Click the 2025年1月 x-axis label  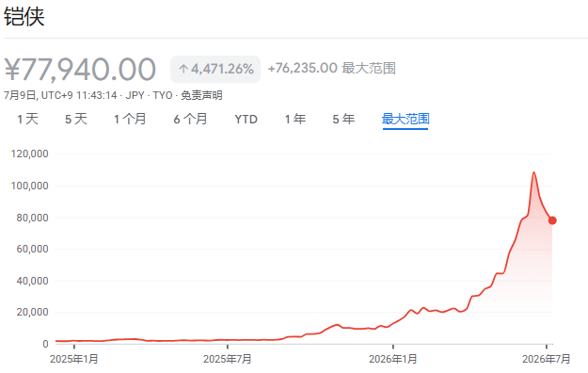tap(74, 359)
